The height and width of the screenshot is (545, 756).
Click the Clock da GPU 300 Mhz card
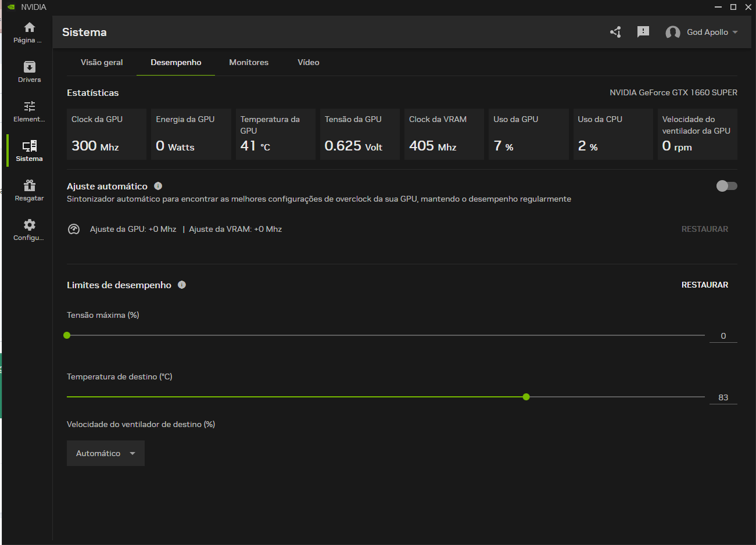pyautogui.click(x=106, y=134)
